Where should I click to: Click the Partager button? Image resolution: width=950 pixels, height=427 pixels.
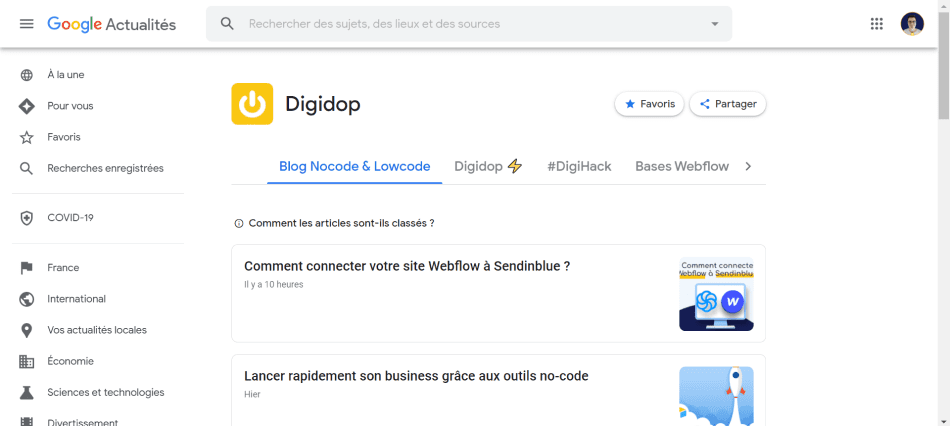(x=728, y=104)
